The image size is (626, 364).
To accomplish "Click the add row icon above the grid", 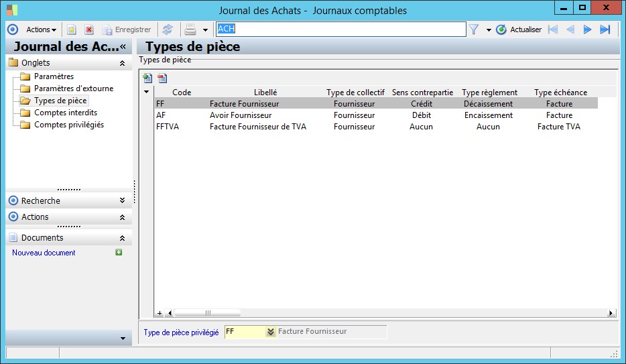I will click(x=147, y=78).
